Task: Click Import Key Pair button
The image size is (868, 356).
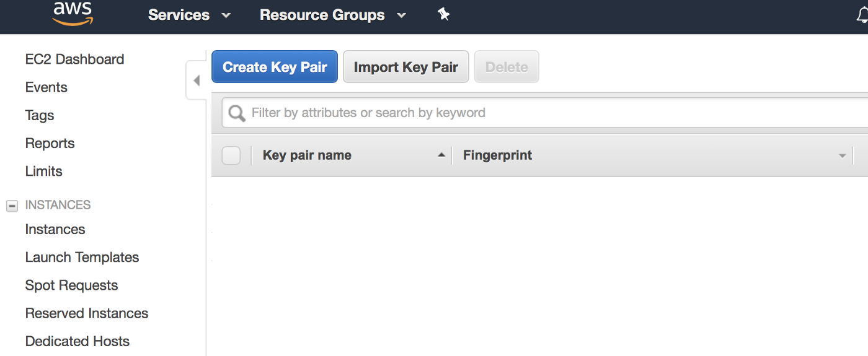Action: click(x=406, y=67)
